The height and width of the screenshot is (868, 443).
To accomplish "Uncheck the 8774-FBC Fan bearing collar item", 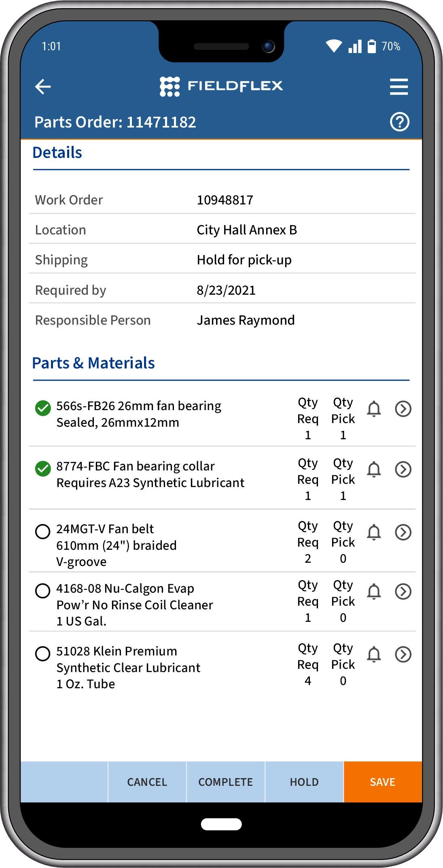I will 43,469.
